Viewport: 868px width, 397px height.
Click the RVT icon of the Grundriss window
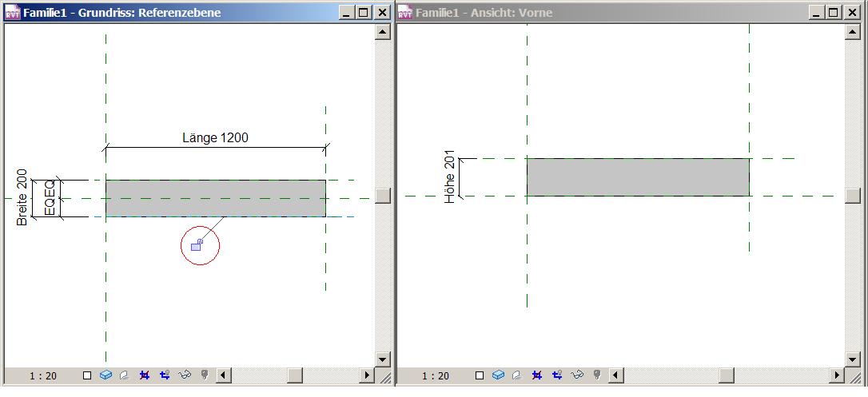[x=12, y=12]
